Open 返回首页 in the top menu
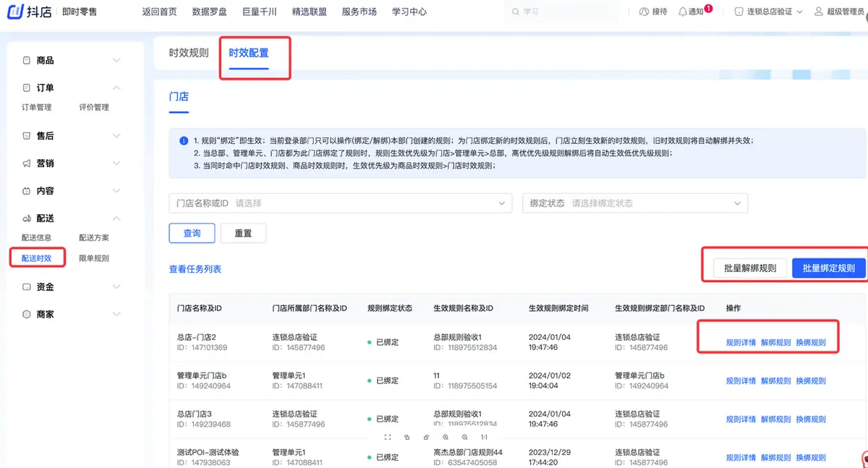The width and height of the screenshot is (868, 468). click(x=158, y=12)
